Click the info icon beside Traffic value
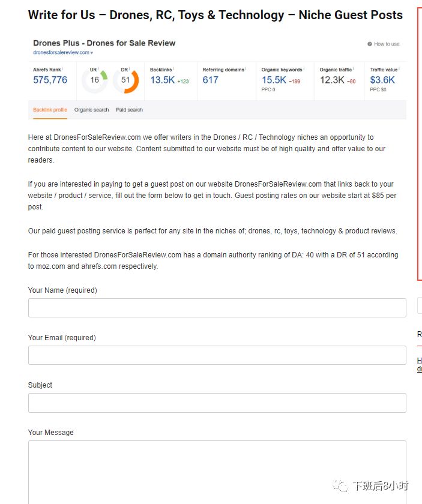The width and height of the screenshot is (422, 504). (x=399, y=69)
